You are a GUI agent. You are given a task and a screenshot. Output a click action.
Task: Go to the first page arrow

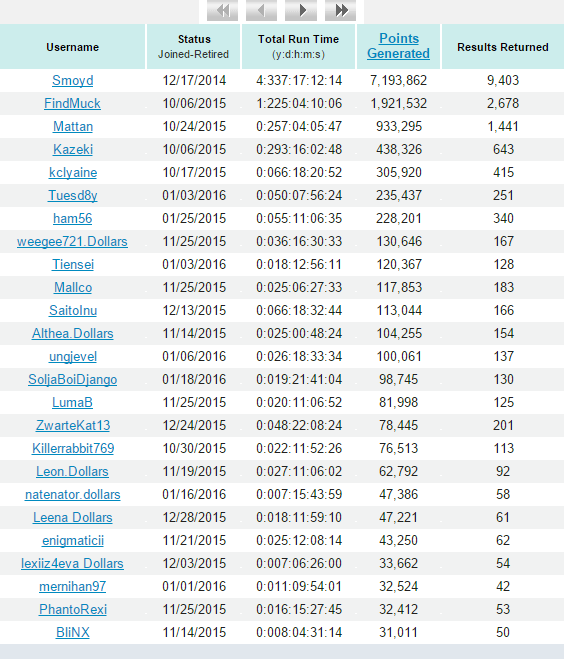click(223, 10)
